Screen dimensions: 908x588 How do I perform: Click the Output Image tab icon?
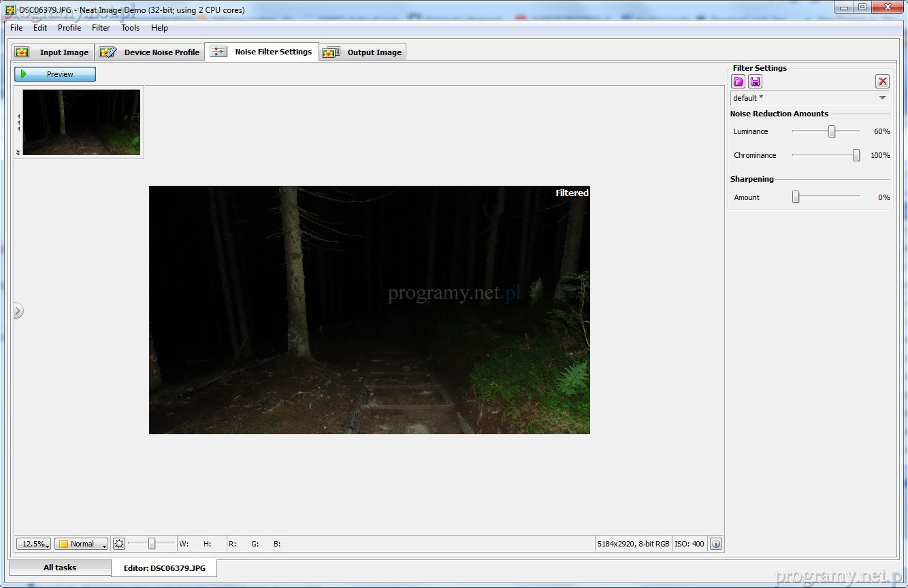[x=331, y=52]
